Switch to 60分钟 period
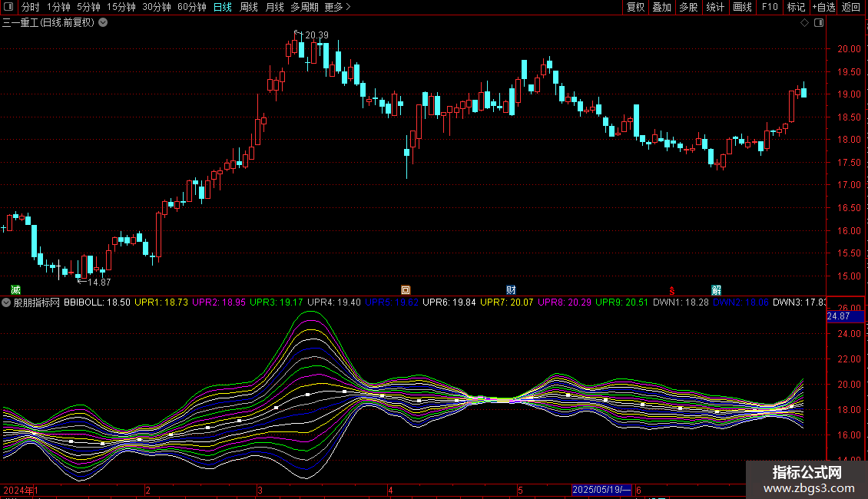This screenshot has width=868, height=499. [x=192, y=7]
